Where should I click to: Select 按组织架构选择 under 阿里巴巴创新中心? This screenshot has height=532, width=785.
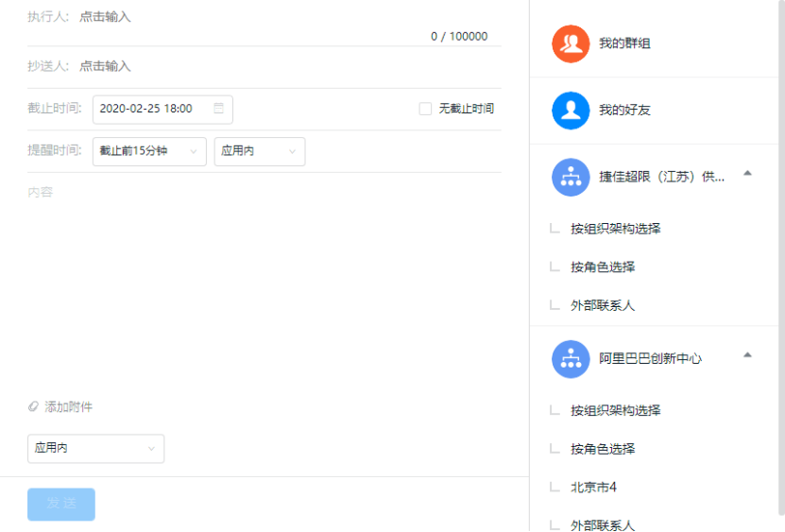(x=615, y=411)
